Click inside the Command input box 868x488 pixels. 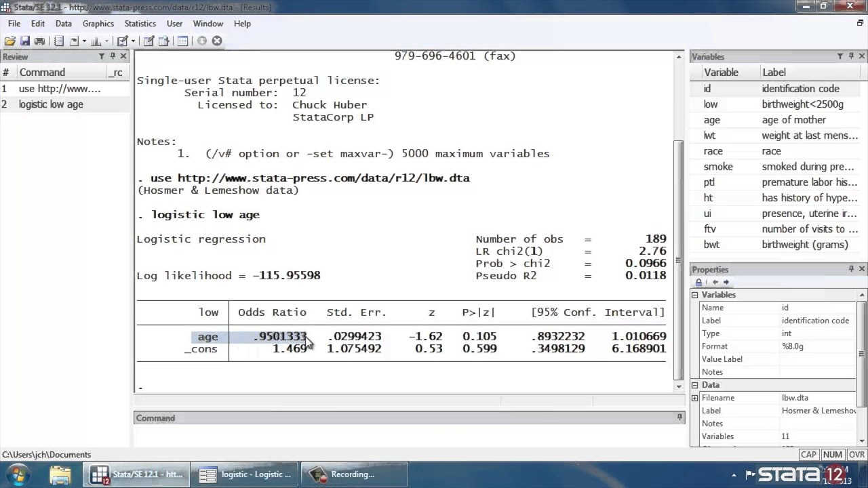click(x=410, y=436)
